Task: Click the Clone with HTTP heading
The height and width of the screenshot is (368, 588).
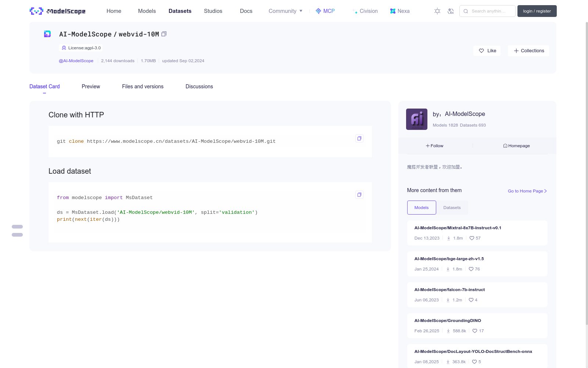Action: [x=76, y=115]
